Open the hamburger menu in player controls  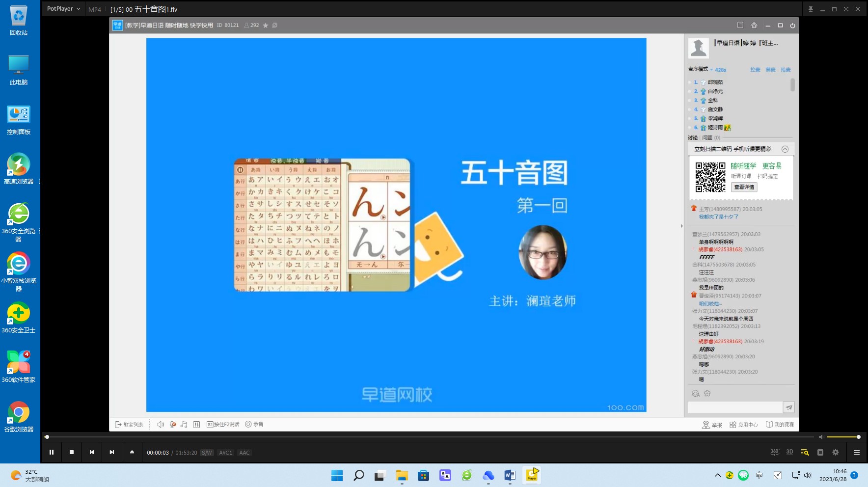[x=857, y=452]
